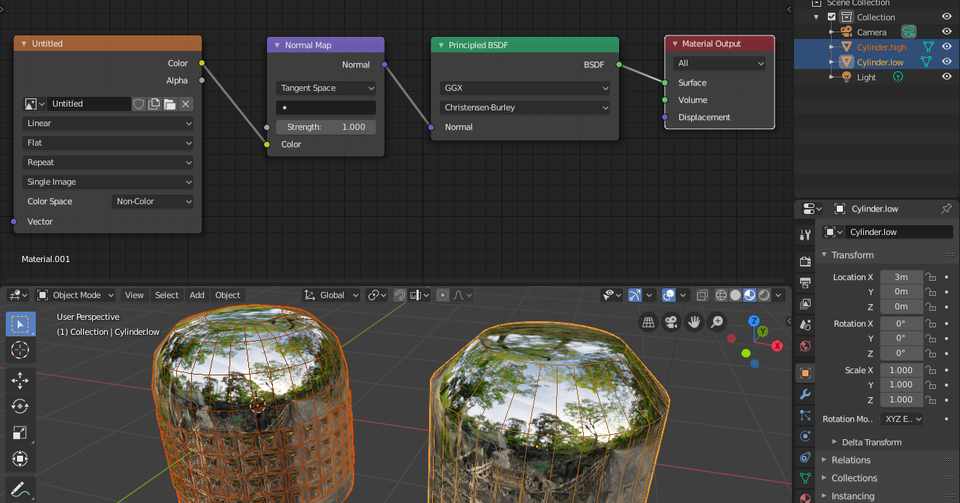Uncheck the Collection exclude checkbox in outliner
The width and height of the screenshot is (960, 503).
pyautogui.click(x=831, y=17)
